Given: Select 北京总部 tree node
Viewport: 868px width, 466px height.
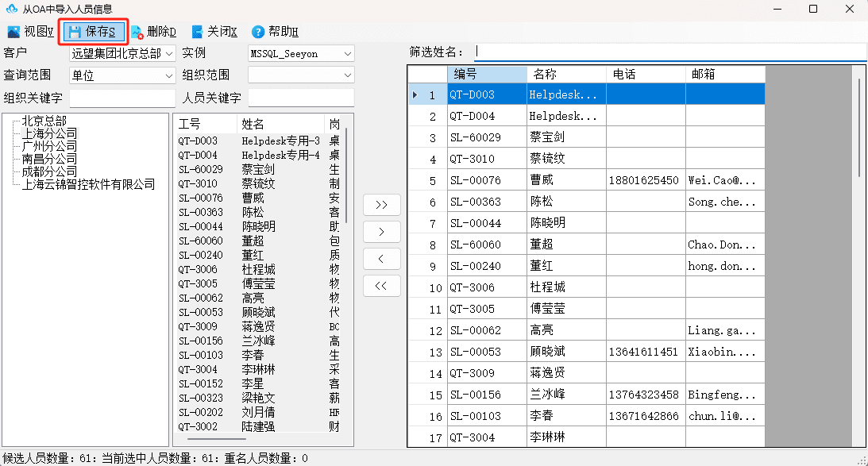Looking at the screenshot, I should click(44, 121).
